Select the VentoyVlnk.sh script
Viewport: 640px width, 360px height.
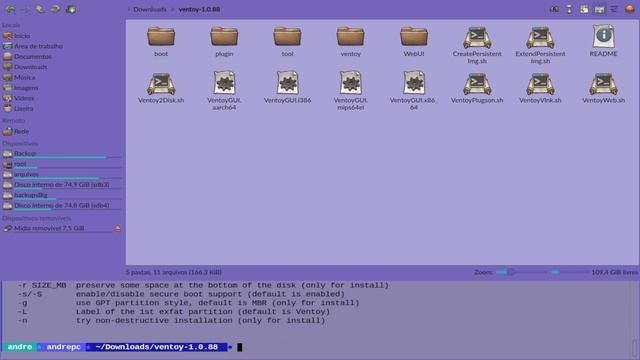(540, 88)
